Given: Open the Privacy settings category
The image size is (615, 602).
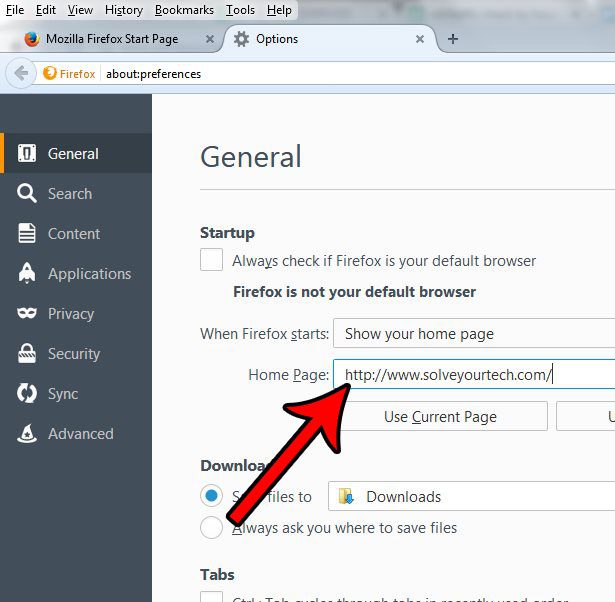Looking at the screenshot, I should 76,313.
